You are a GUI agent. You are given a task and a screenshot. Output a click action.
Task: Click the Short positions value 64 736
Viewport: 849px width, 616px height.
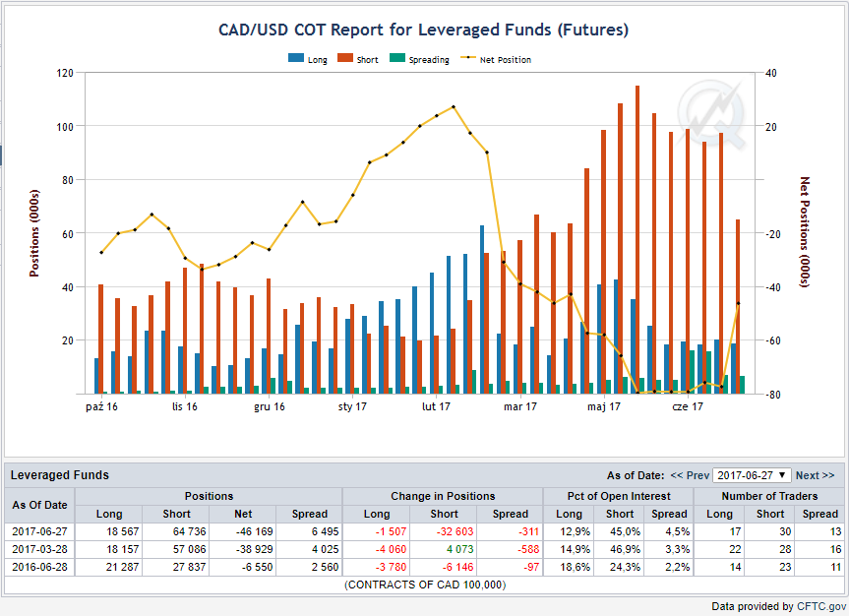click(x=189, y=531)
